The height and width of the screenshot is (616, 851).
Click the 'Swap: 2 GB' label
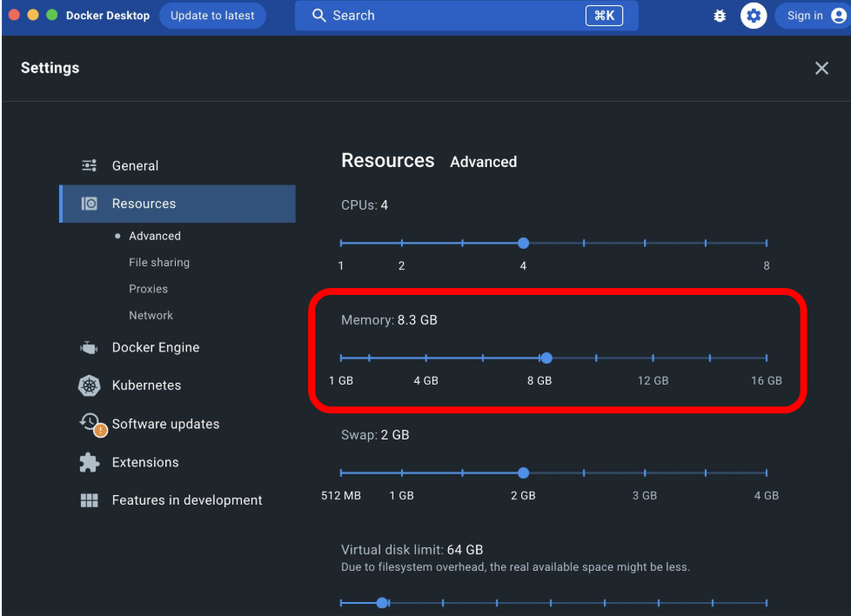coord(375,435)
